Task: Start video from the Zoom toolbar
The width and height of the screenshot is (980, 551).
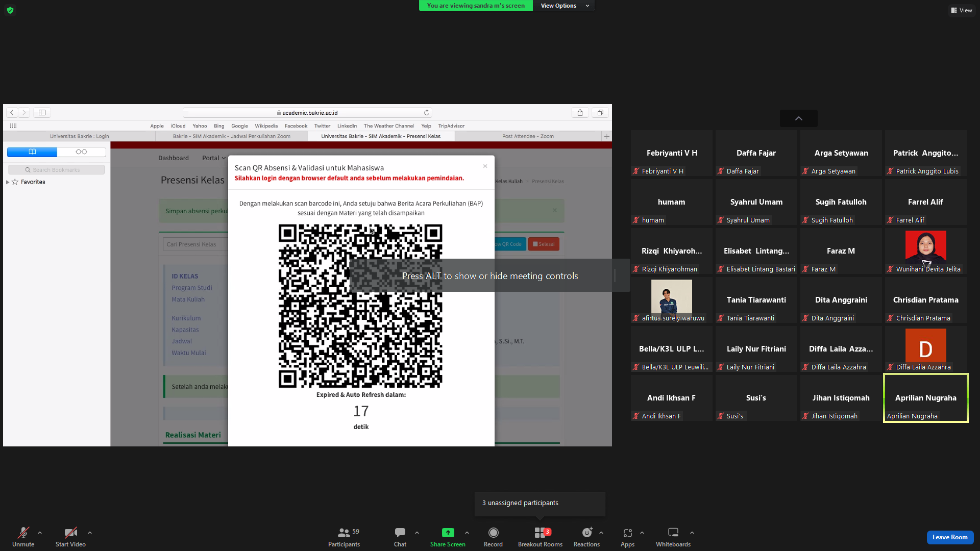Action: pyautogui.click(x=70, y=536)
